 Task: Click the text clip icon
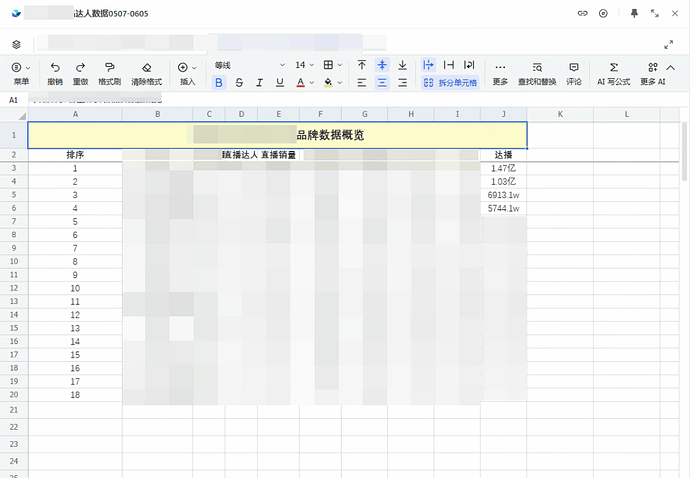pos(449,65)
